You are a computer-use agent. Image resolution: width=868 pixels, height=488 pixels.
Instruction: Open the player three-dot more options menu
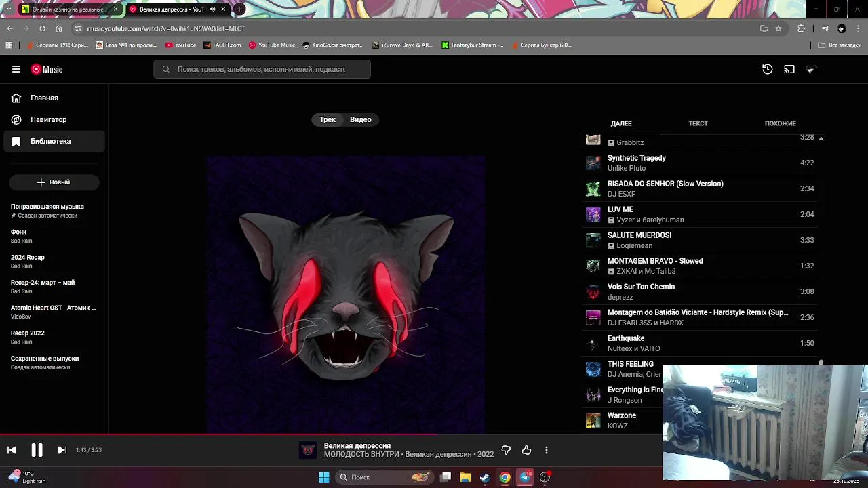(x=547, y=450)
